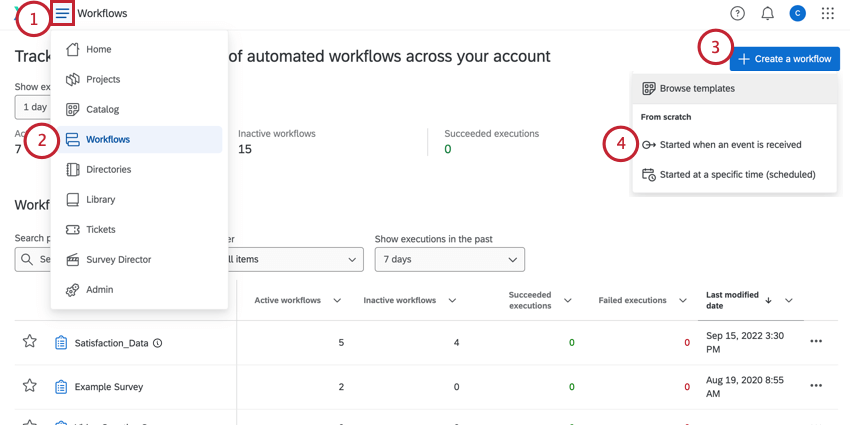The width and height of the screenshot is (850, 425).
Task: Choose Started when an event is received
Action: 730,145
